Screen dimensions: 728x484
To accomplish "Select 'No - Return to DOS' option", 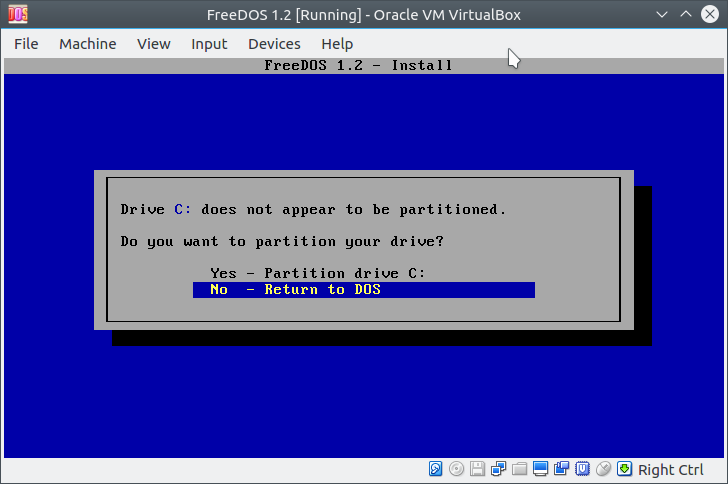I will pos(364,290).
